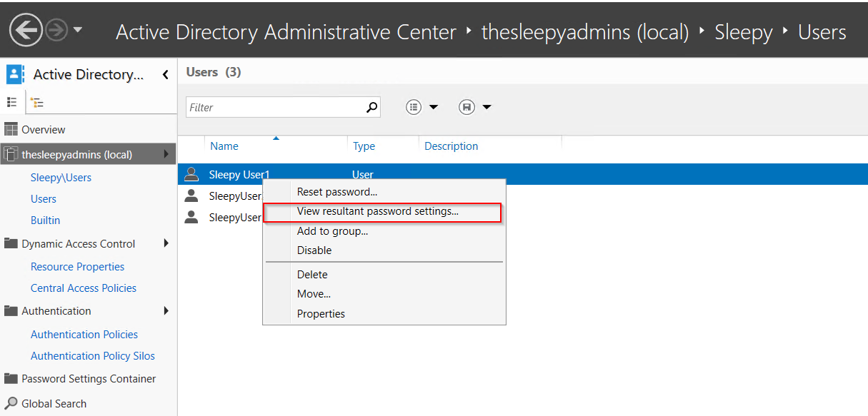The image size is (868, 416).
Task: Select the list view icon in the sidebar
Action: click(11, 102)
